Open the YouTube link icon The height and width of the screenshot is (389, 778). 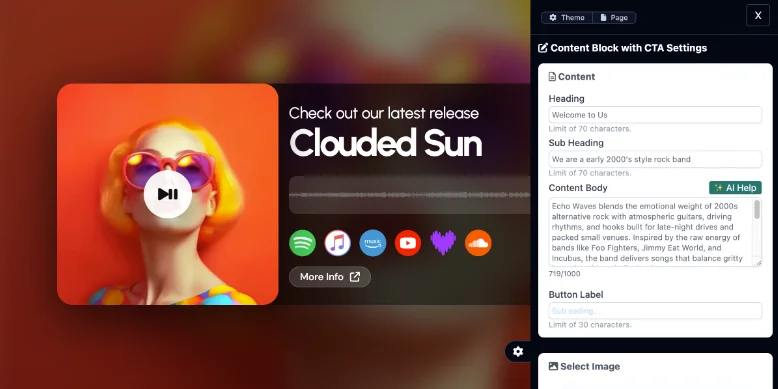click(408, 243)
